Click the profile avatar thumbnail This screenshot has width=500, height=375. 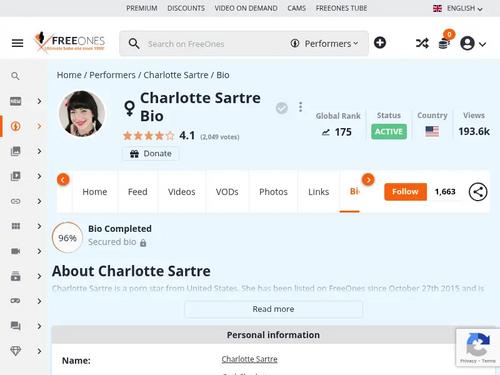point(82,114)
